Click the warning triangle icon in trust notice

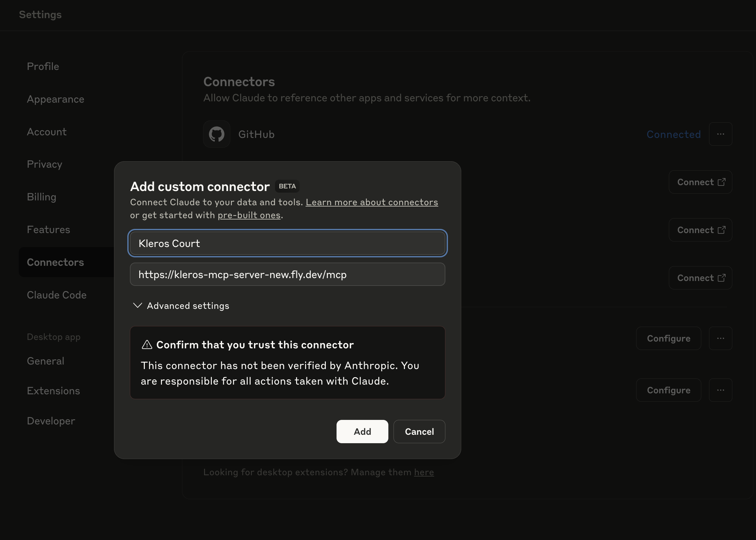(147, 345)
